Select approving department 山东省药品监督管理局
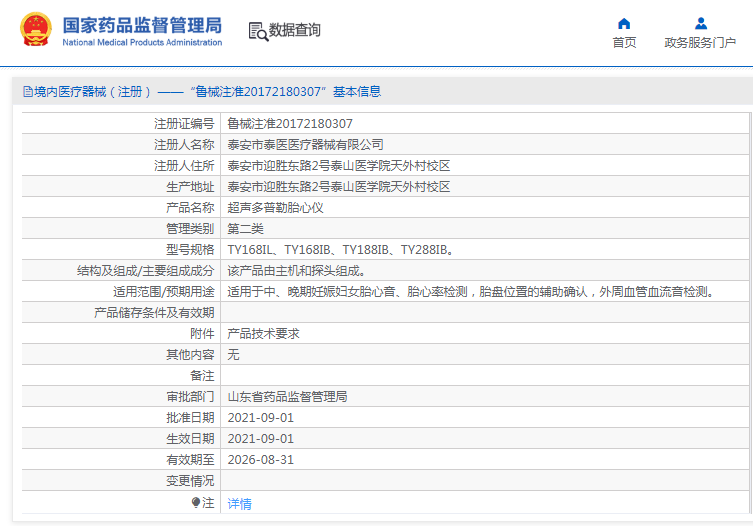The width and height of the screenshot is (753, 526). [x=287, y=397]
